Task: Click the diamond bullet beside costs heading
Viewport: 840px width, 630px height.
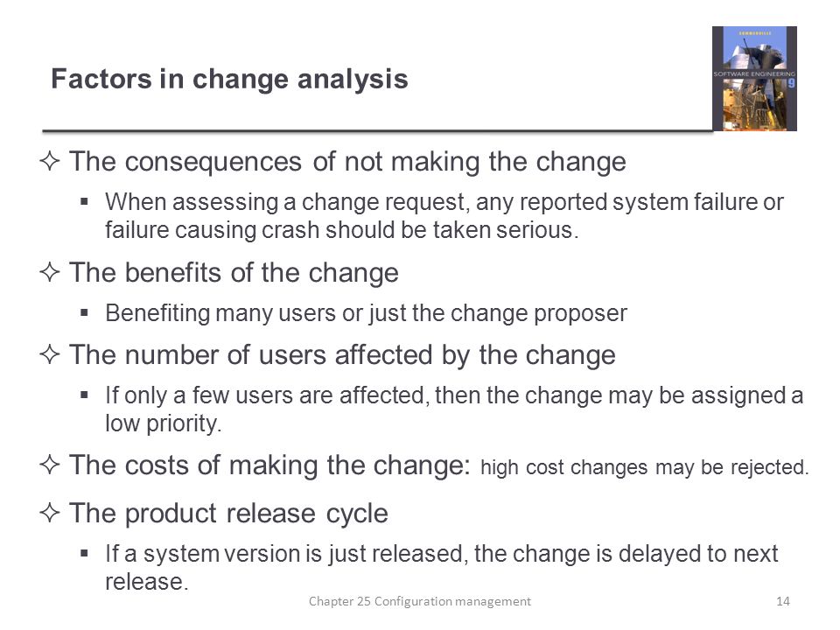Action: click(50, 464)
